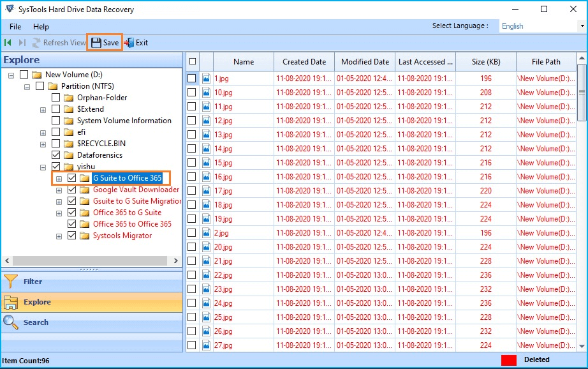
Task: Click the image icon of 1.jpg
Action: tap(206, 79)
